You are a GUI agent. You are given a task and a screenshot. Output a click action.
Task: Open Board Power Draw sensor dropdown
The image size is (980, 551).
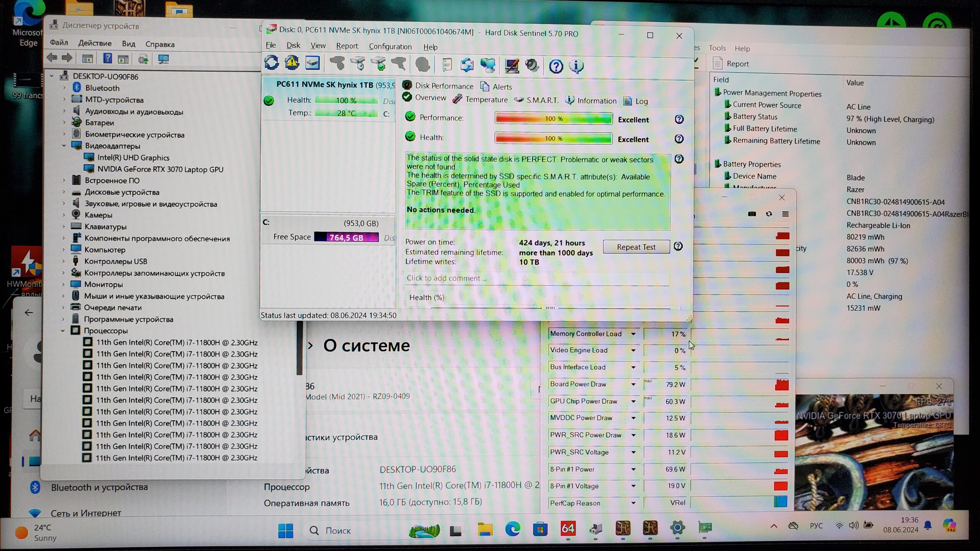[633, 384]
